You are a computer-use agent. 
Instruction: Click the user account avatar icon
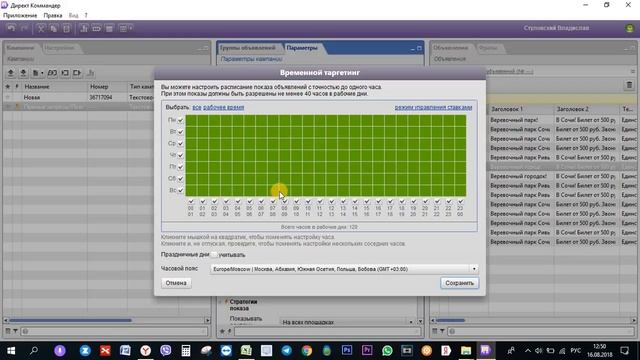(629, 28)
